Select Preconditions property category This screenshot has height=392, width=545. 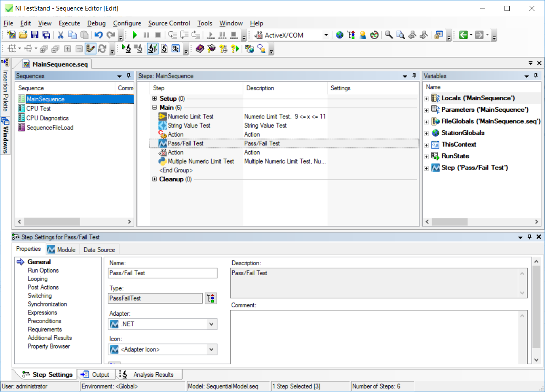pyautogui.click(x=44, y=321)
